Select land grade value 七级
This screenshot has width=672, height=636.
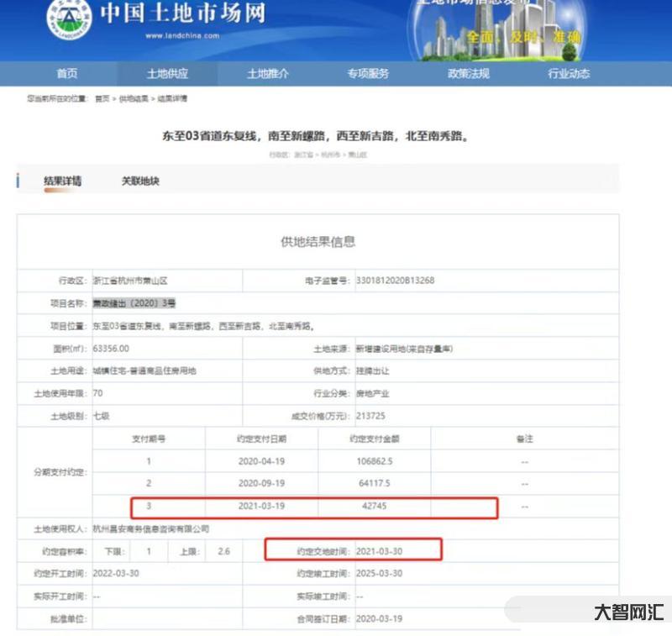tap(101, 416)
